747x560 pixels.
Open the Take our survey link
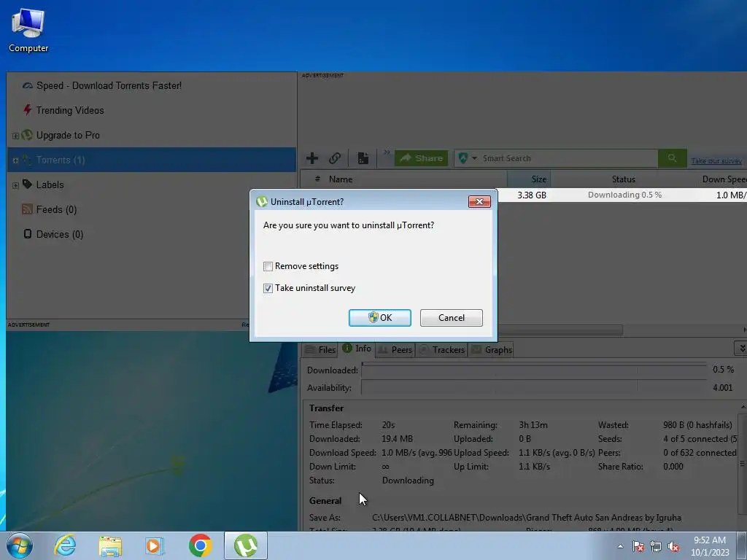click(716, 161)
